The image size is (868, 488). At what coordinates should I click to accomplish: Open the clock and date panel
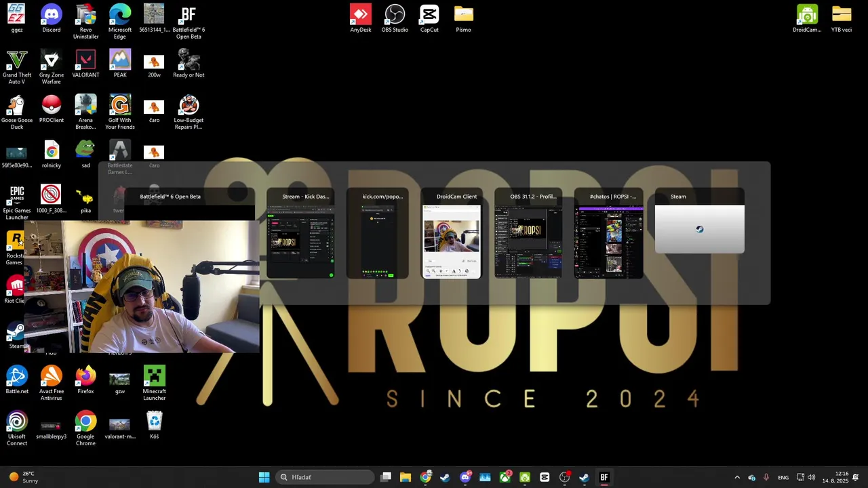click(835, 477)
